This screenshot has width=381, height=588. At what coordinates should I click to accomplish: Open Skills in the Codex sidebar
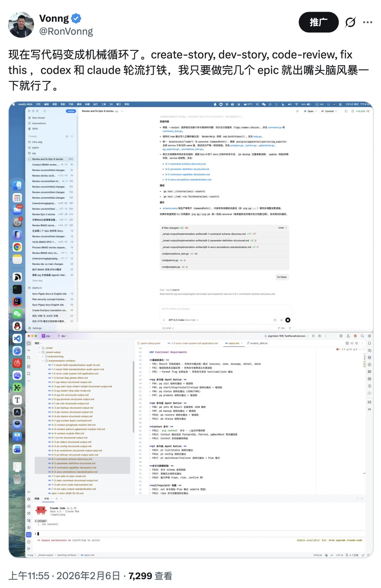click(35, 129)
